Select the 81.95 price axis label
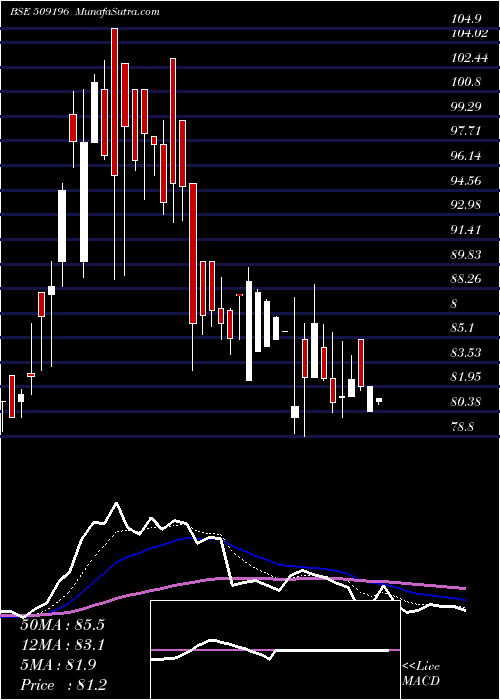 tap(466, 377)
